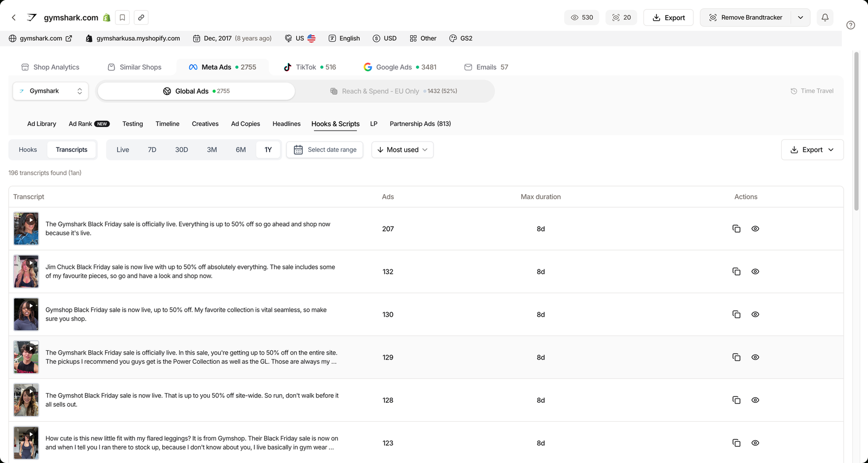Copy the 207-ads transcript
This screenshot has width=868, height=463.
pyautogui.click(x=736, y=229)
